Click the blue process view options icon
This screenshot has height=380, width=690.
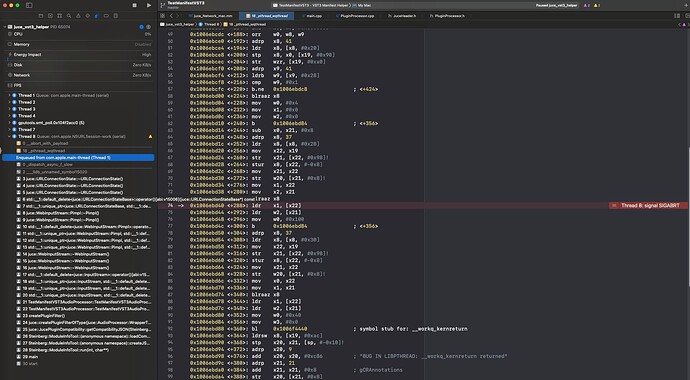coord(141,27)
